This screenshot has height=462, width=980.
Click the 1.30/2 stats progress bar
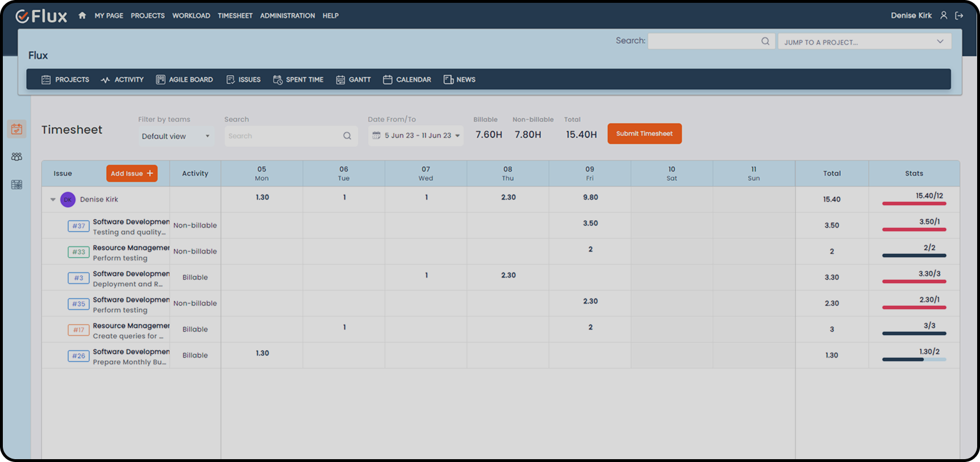[x=914, y=359]
